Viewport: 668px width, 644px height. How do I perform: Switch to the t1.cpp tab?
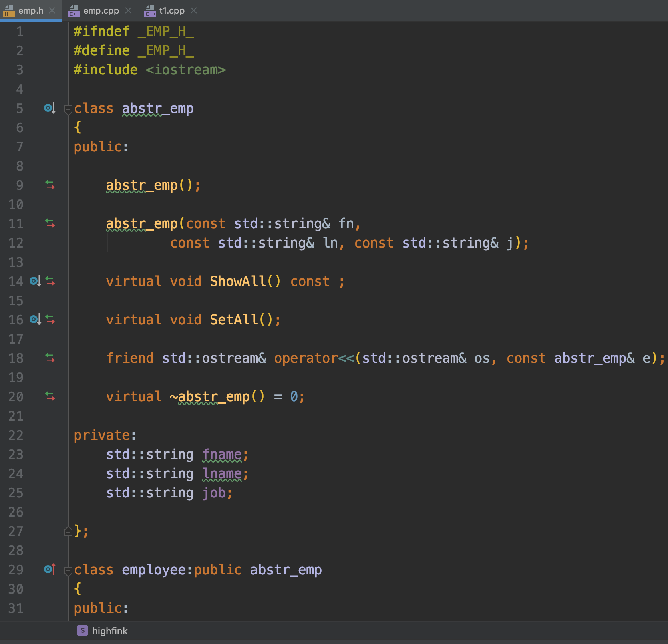(x=171, y=10)
